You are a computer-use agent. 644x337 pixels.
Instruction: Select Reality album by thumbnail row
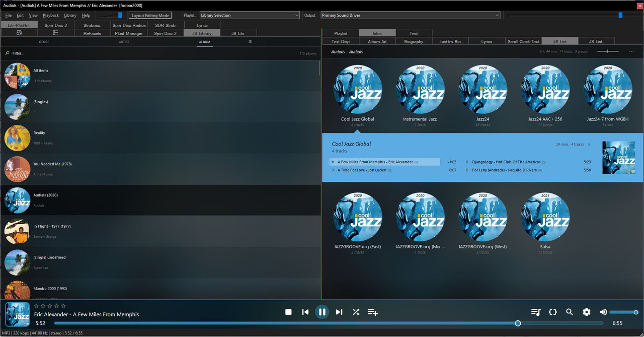160,138
